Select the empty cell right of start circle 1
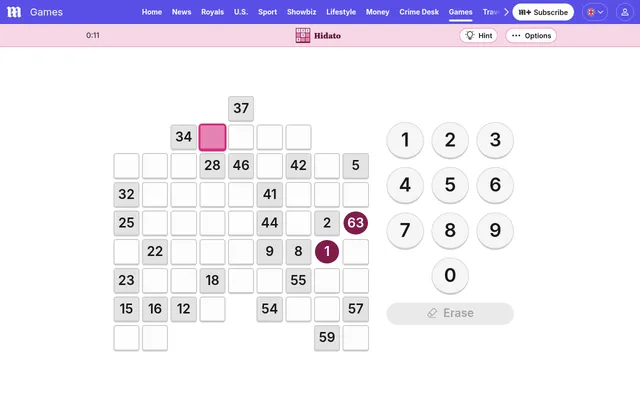 point(356,251)
